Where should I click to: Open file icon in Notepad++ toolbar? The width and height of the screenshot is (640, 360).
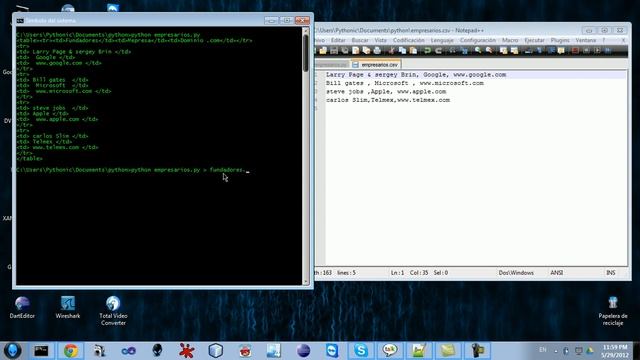click(x=323, y=51)
